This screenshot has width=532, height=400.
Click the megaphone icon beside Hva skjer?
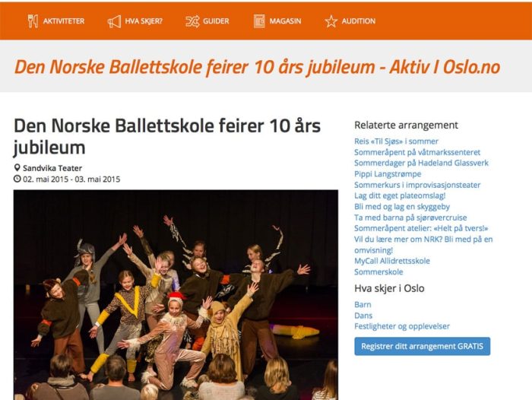[114, 21]
